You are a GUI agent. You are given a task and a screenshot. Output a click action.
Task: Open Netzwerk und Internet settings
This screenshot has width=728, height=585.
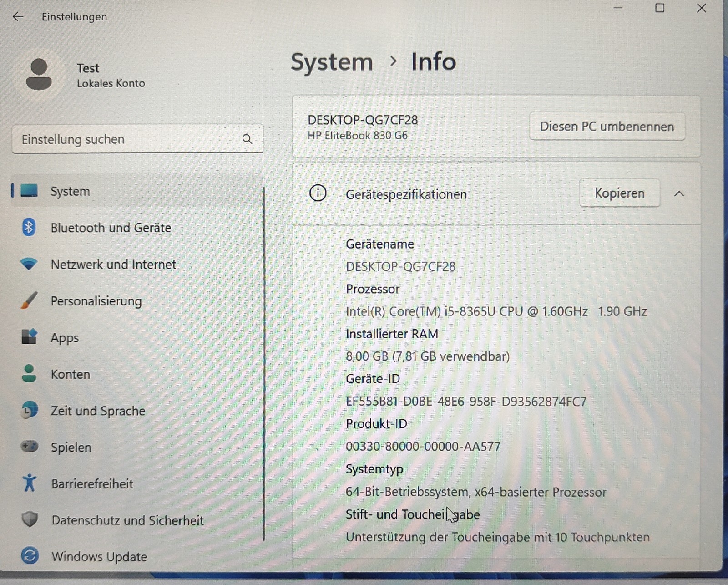[x=137, y=264]
